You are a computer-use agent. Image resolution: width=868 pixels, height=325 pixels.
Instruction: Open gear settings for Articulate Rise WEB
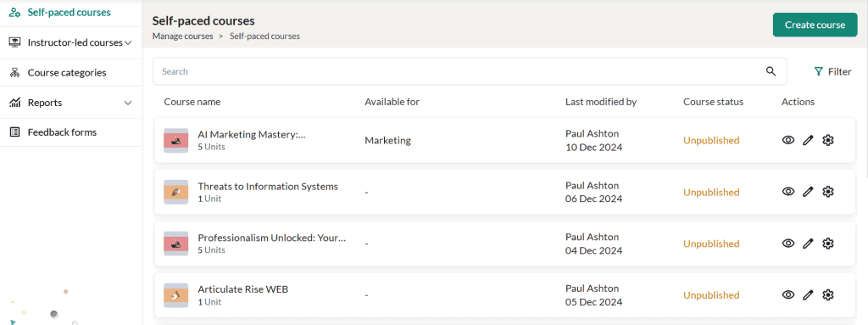tap(828, 295)
